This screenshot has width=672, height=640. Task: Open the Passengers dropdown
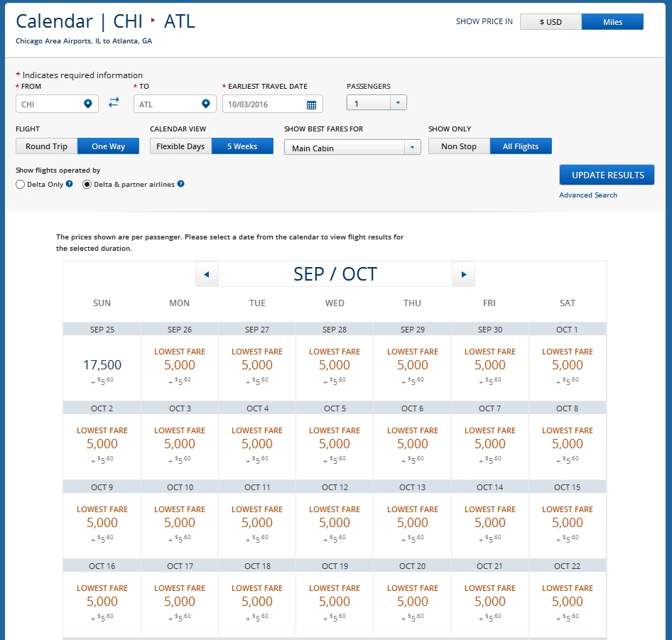coord(376,103)
